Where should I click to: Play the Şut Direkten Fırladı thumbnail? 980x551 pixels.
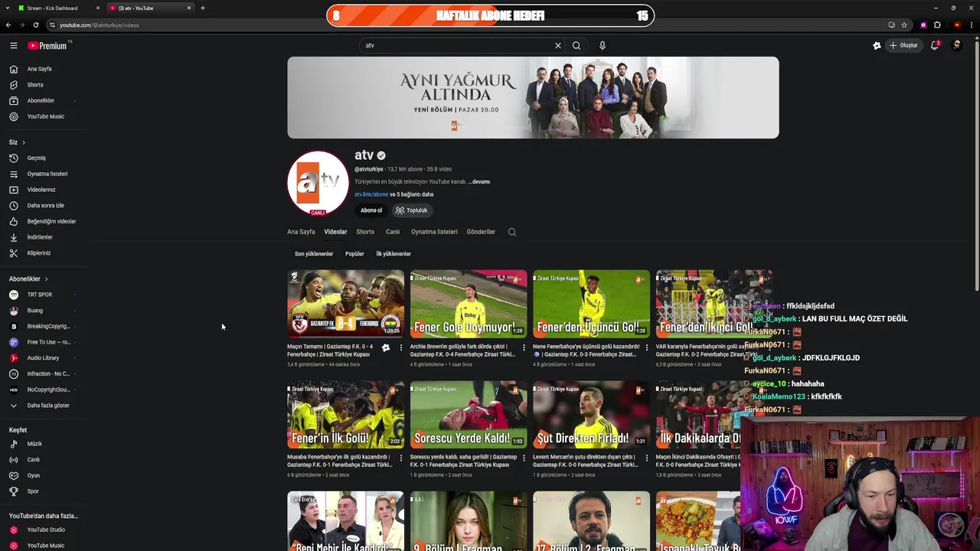591,415
